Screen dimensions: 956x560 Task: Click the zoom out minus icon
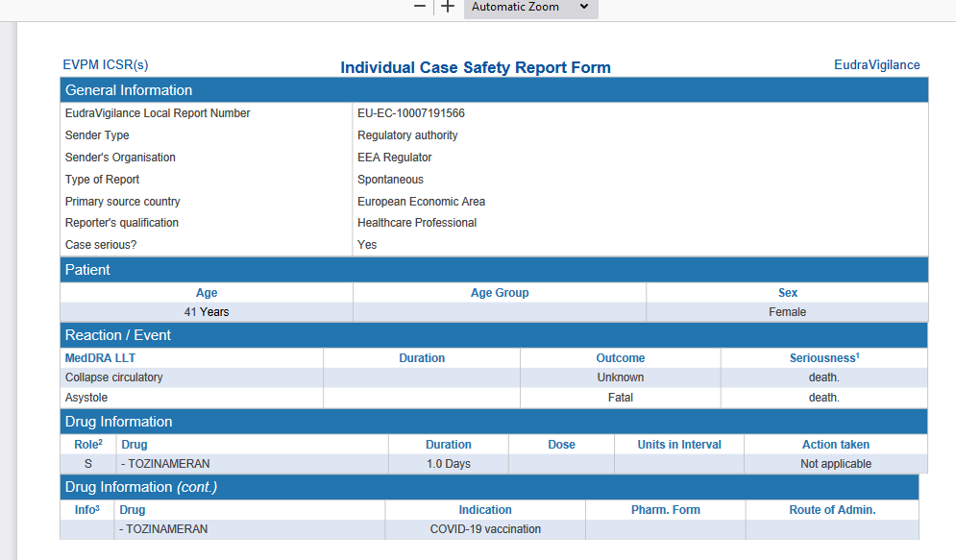coord(420,7)
